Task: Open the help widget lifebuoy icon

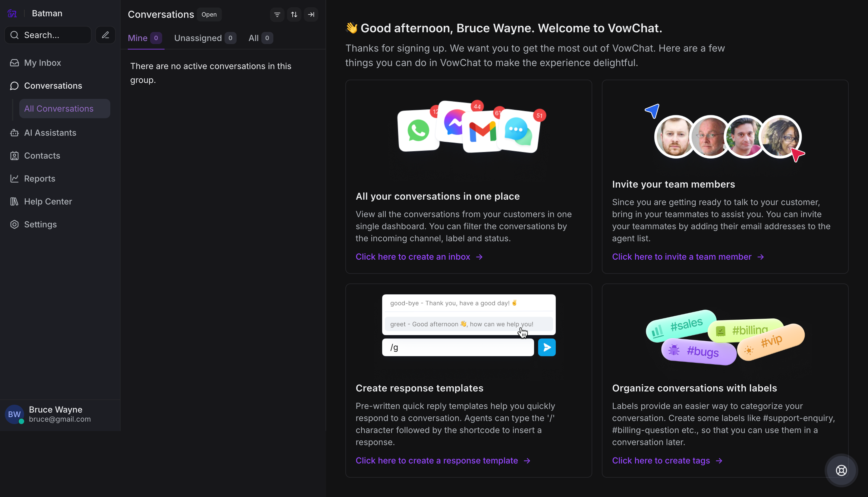Action: tap(841, 470)
